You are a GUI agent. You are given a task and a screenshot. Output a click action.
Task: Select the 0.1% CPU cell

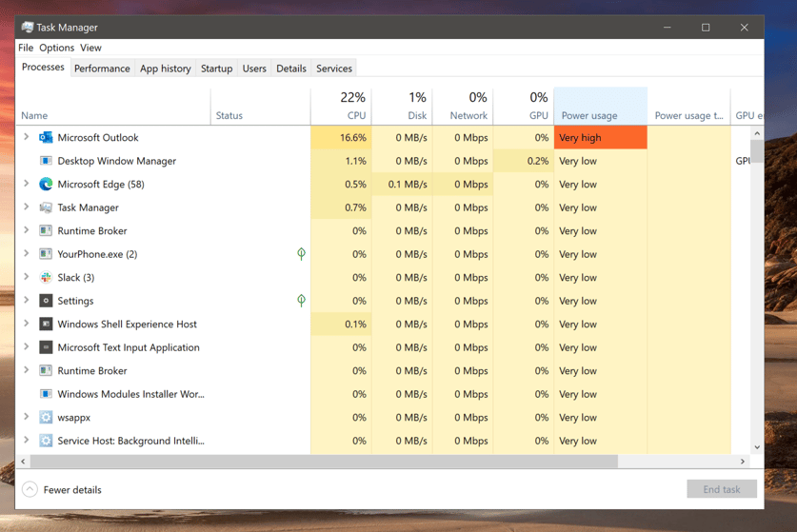341,325
